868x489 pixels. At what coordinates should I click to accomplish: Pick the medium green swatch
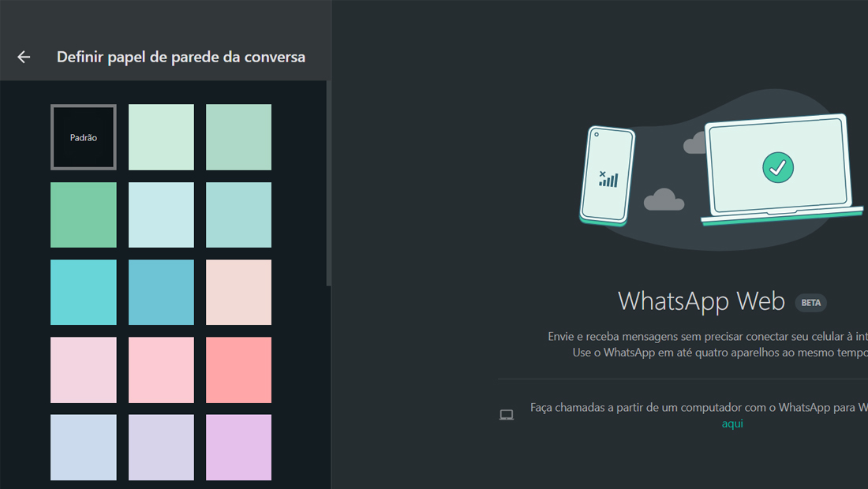point(84,215)
